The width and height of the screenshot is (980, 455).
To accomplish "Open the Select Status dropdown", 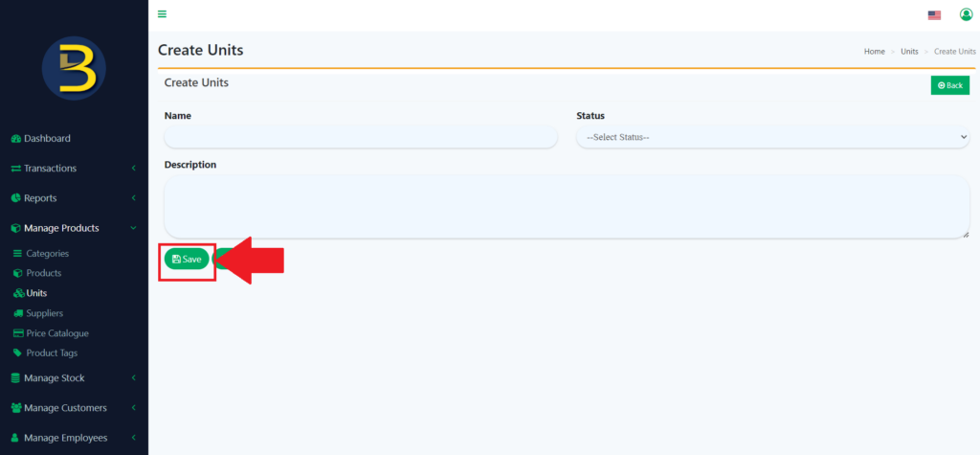I will tap(772, 137).
